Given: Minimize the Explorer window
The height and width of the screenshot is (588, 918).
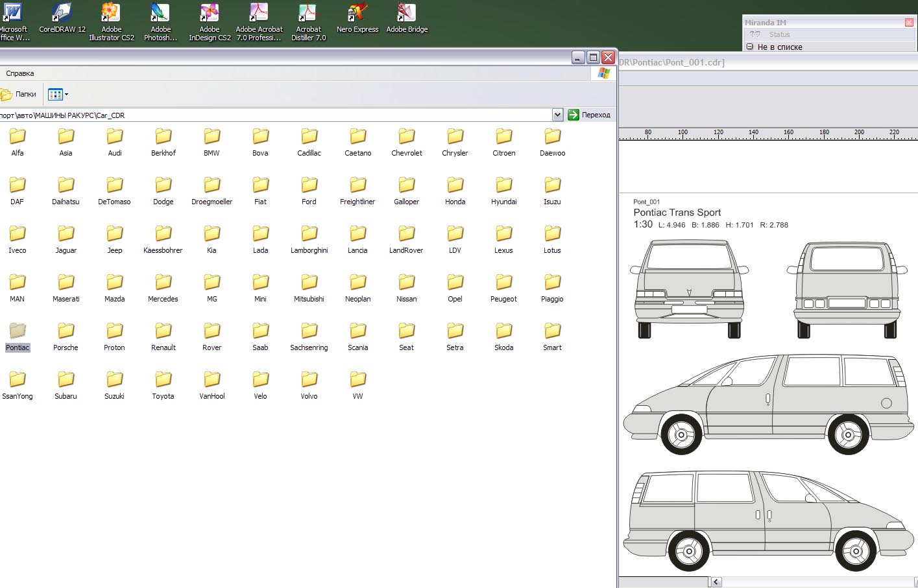Looking at the screenshot, I should 578,57.
